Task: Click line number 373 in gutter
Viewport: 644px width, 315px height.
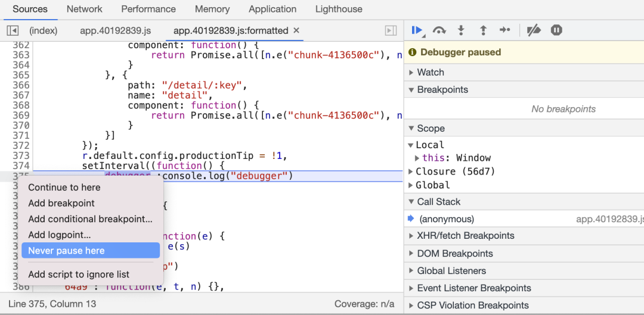Action: coord(21,156)
